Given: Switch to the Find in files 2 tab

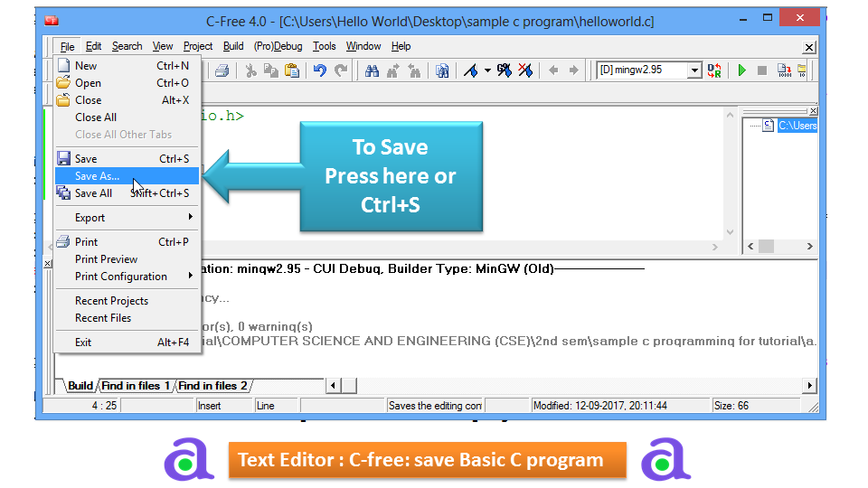Looking at the screenshot, I should (x=213, y=386).
